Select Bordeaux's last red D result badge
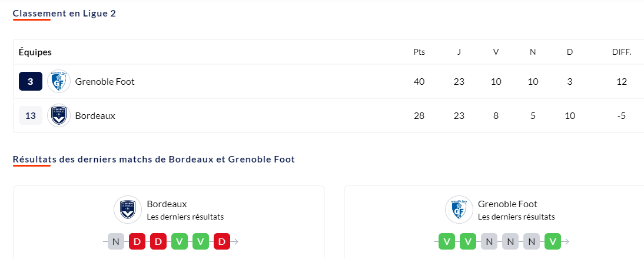The height and width of the screenshot is (259, 644). (x=222, y=241)
